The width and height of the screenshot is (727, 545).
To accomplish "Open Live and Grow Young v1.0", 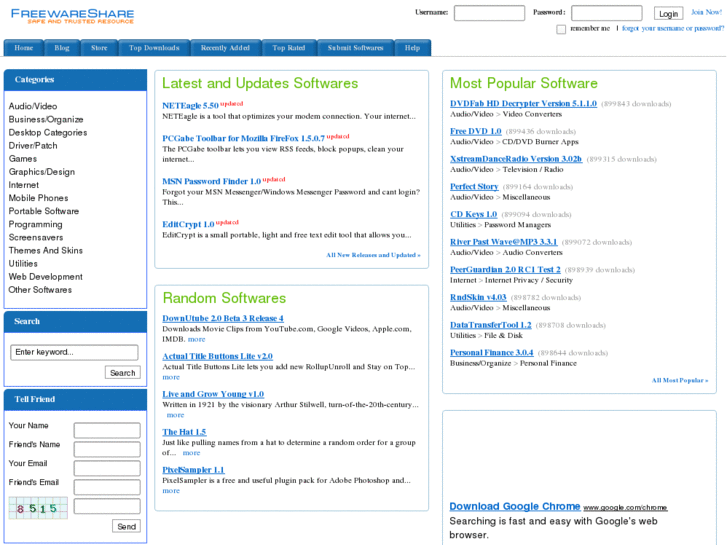I will pos(213,394).
